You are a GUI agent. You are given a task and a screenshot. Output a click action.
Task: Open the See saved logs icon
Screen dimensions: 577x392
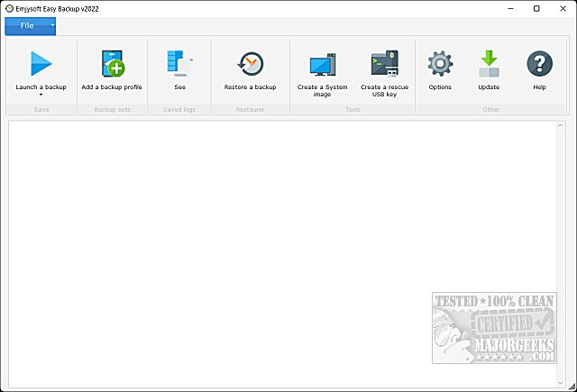[x=179, y=63]
